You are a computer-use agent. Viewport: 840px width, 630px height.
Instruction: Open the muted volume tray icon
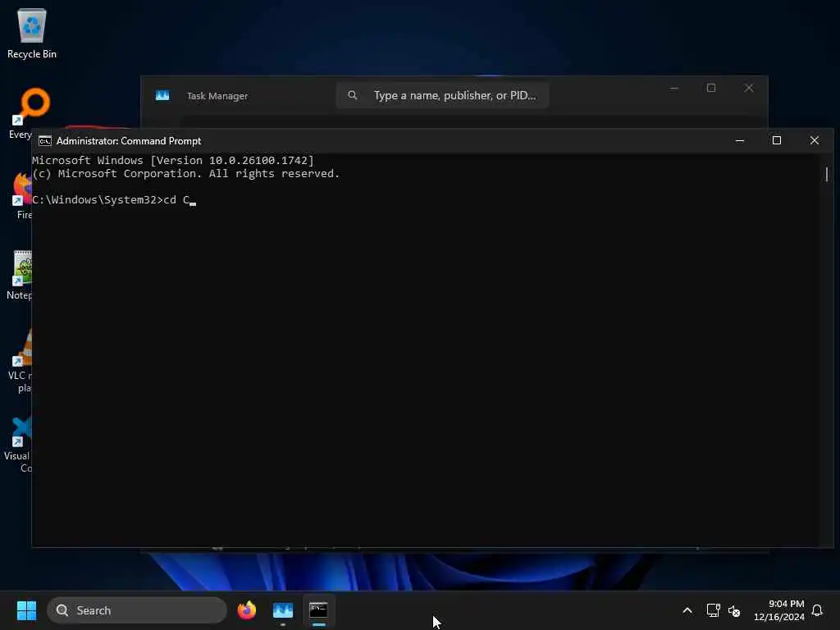(734, 610)
